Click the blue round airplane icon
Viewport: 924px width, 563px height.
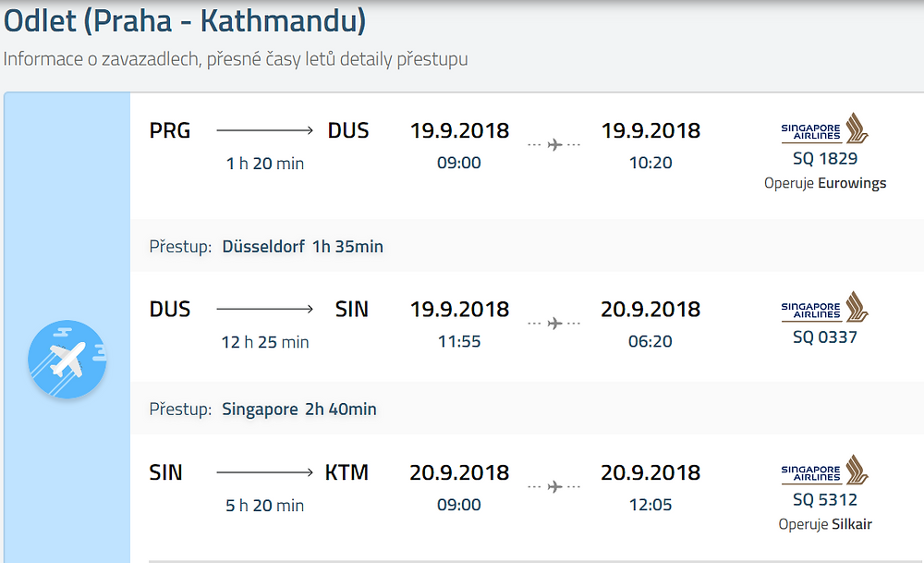[x=67, y=359]
